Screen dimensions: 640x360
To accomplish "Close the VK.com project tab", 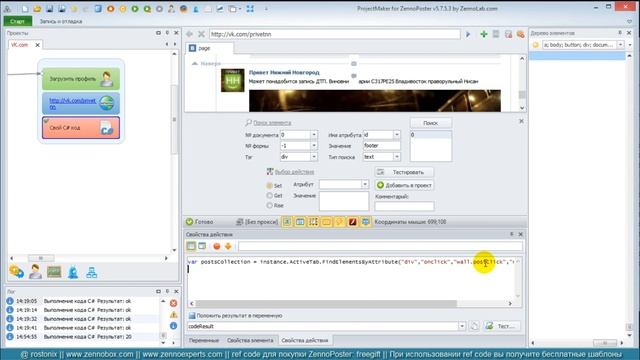I will pyautogui.click(x=38, y=45).
